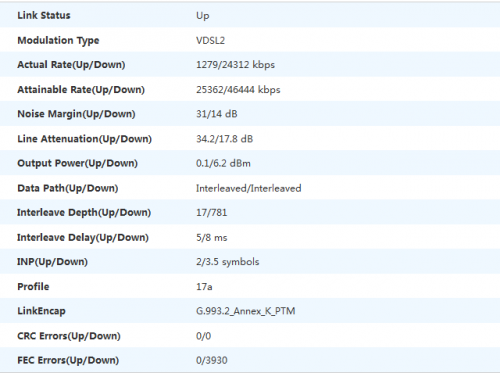Click the LinkEncap value G.993.2_Annex_K_PTM

click(245, 311)
